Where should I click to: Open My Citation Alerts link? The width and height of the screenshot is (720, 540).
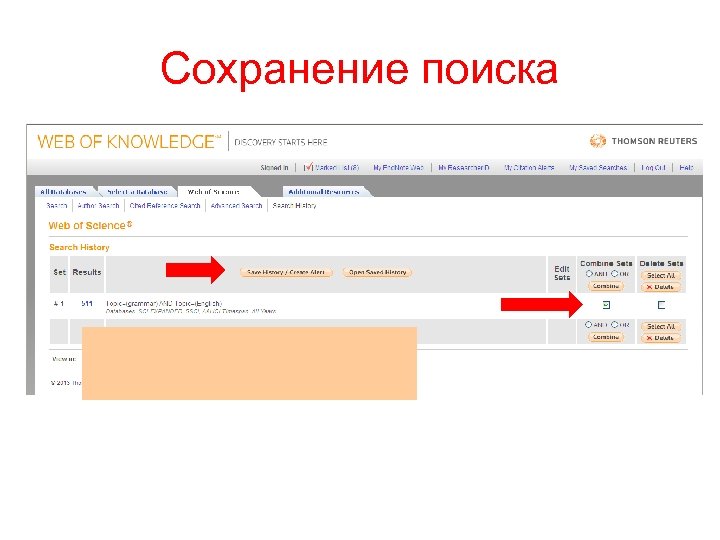tap(529, 168)
